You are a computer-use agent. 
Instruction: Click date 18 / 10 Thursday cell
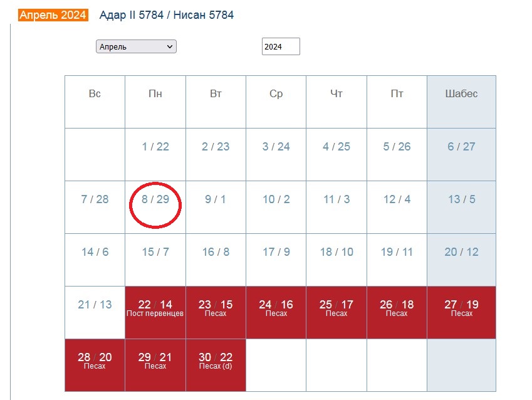click(x=336, y=252)
